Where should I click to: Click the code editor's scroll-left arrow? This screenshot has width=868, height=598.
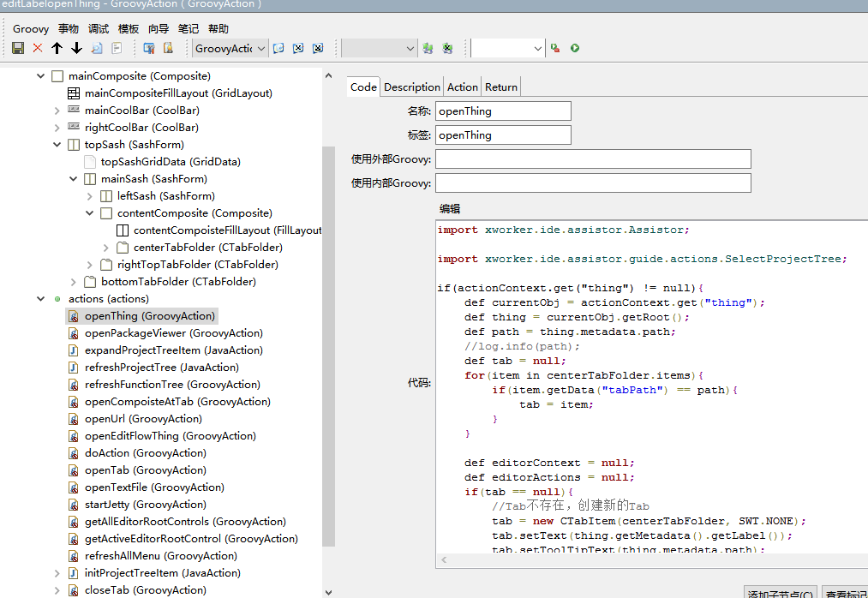click(443, 560)
